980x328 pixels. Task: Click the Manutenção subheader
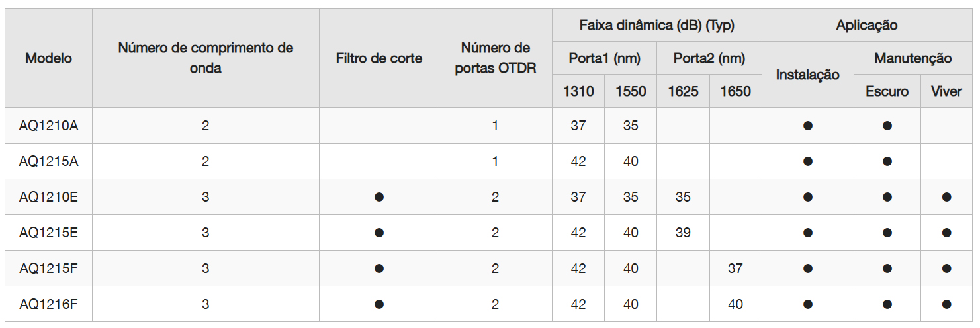click(x=913, y=58)
